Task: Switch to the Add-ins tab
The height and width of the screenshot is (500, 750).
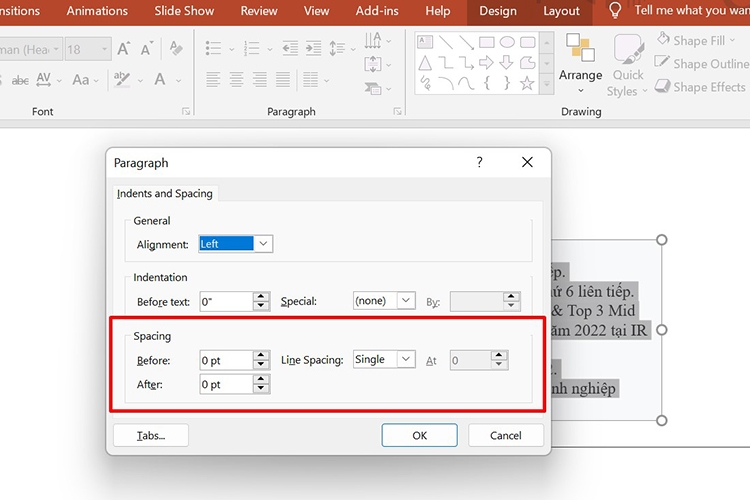Action: click(x=377, y=11)
